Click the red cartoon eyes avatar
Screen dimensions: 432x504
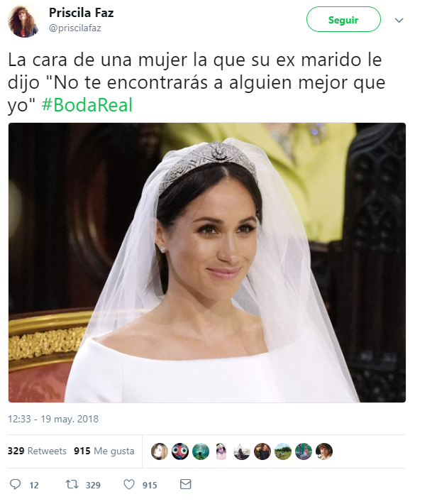[180, 451]
